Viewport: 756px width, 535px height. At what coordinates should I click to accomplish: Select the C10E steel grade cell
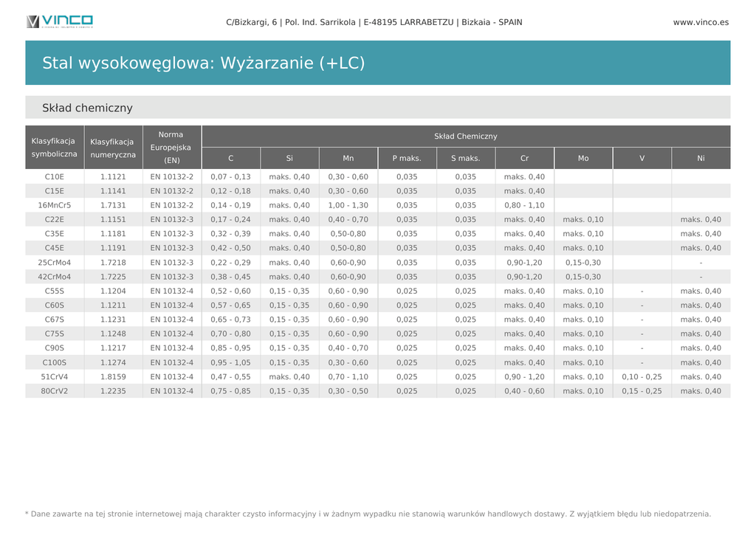click(54, 177)
